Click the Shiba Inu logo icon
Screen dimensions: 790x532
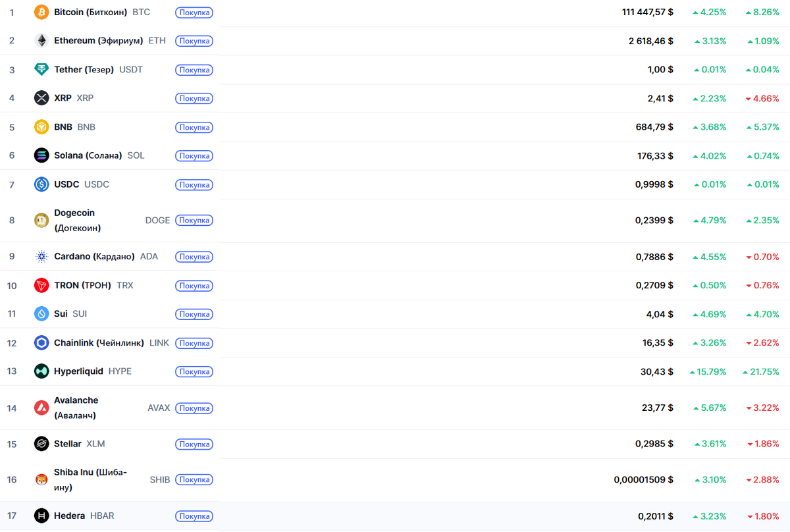[41, 479]
